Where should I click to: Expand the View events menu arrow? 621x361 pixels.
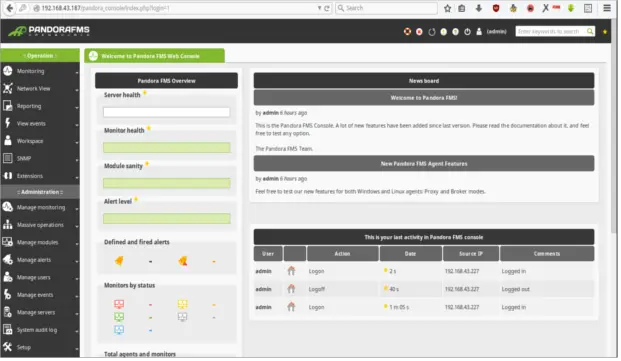(76, 125)
